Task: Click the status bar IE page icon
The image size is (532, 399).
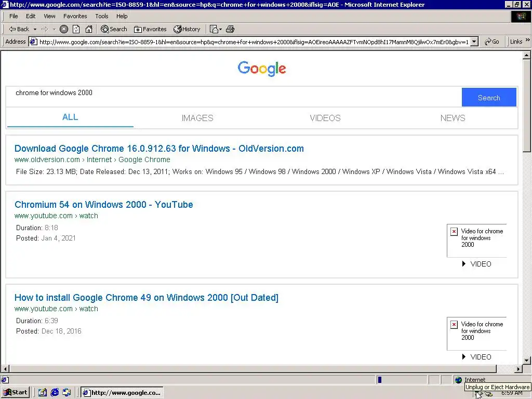Action: [x=5, y=380]
